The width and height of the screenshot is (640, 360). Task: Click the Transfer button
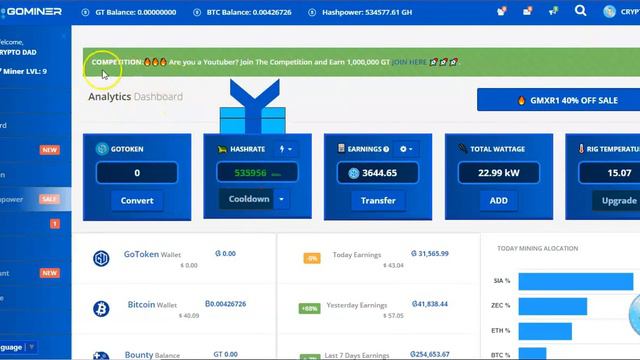[x=378, y=200]
